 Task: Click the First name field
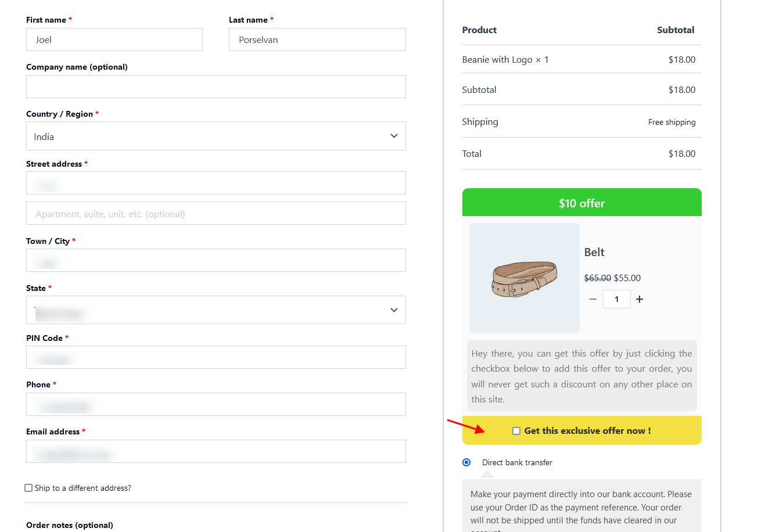(x=114, y=39)
